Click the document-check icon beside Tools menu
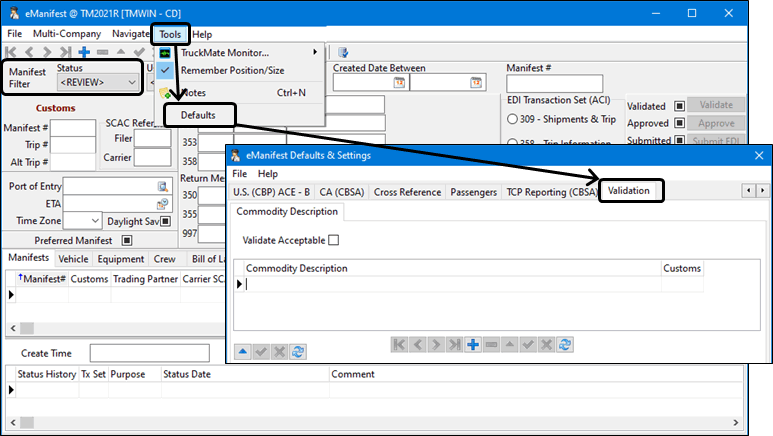 pyautogui.click(x=343, y=52)
